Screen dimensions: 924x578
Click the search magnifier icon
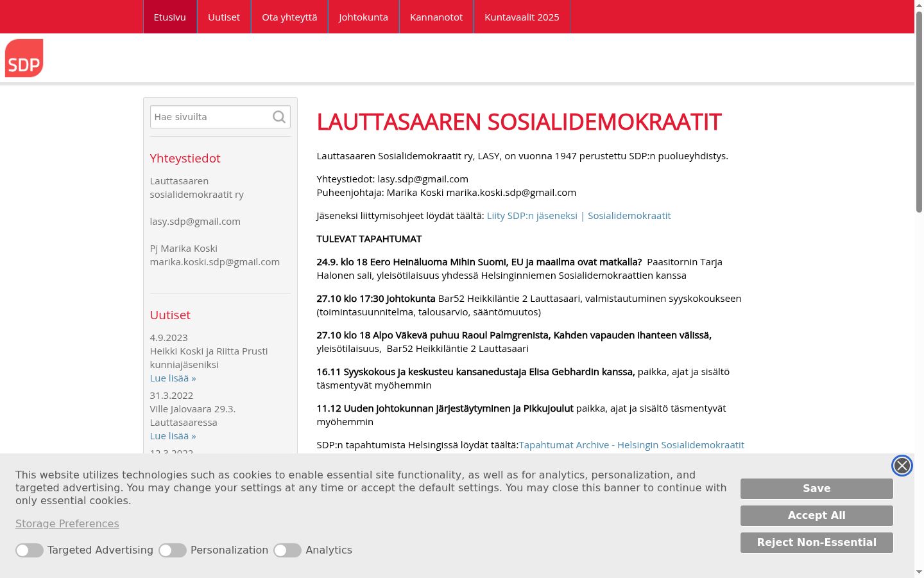pyautogui.click(x=279, y=117)
